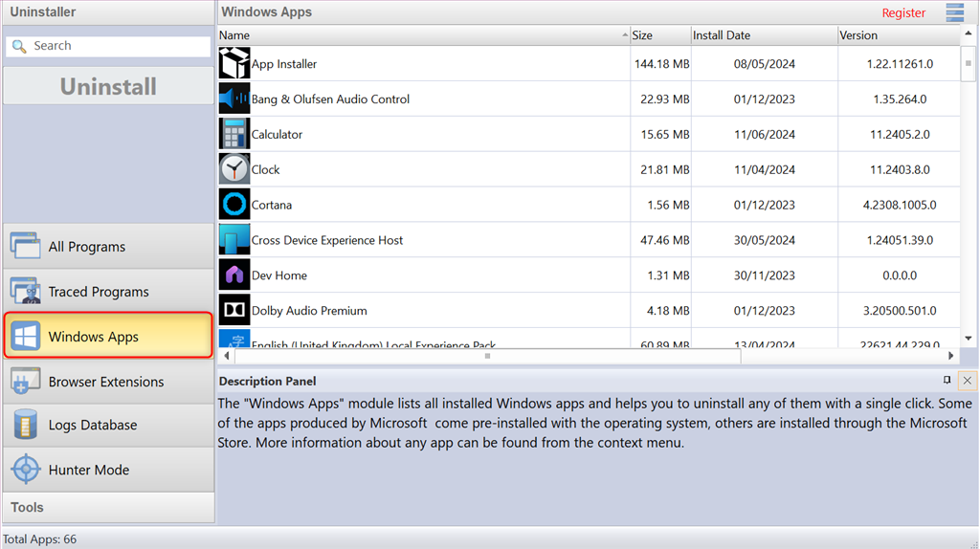This screenshot has width=980, height=549.
Task: Click the Browser Extensions plug icon
Action: 26,381
